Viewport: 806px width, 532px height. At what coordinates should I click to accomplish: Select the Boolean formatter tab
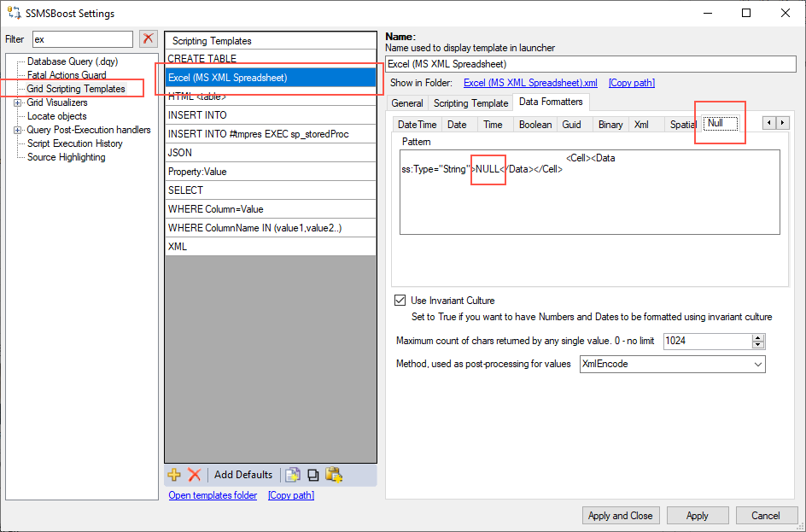click(x=534, y=123)
